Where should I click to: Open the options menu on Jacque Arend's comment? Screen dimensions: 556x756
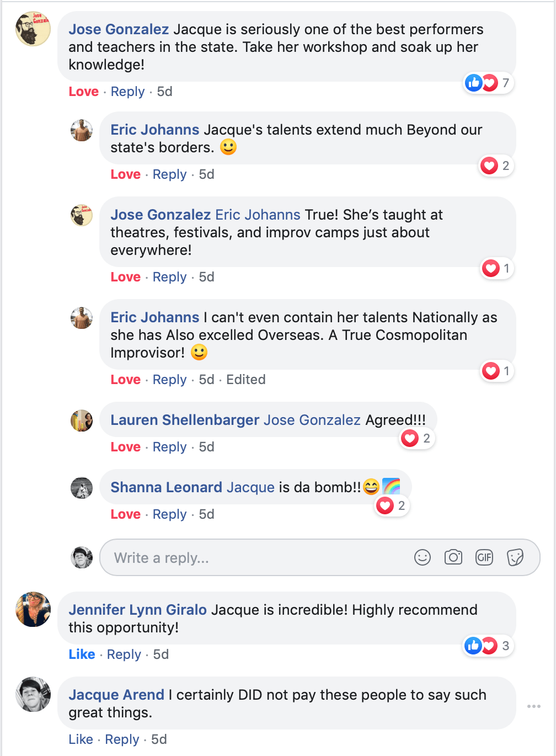pyautogui.click(x=533, y=706)
